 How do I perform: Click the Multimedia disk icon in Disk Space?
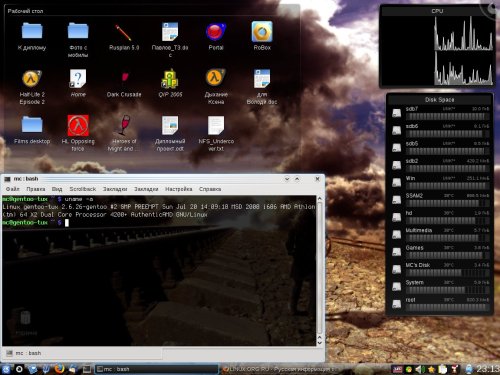397,235
